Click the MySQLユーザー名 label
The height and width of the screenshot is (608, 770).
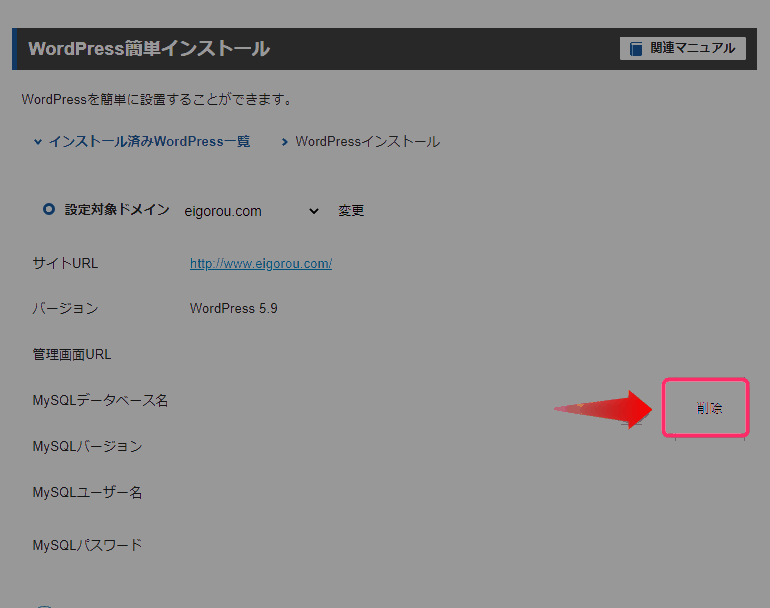[87, 492]
